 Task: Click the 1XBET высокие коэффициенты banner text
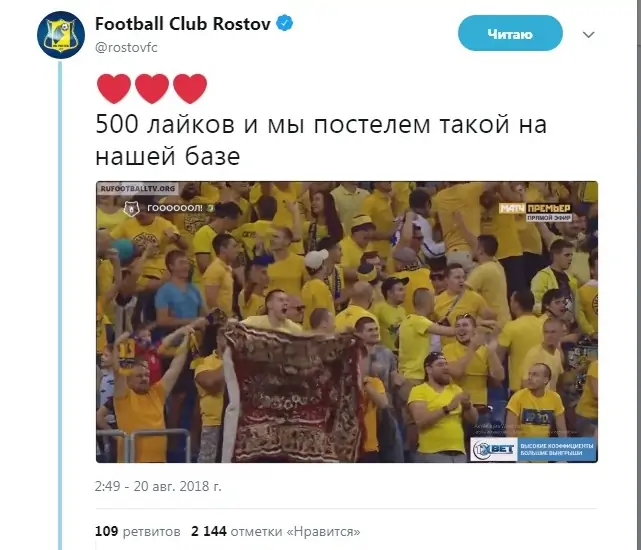[x=556, y=449]
